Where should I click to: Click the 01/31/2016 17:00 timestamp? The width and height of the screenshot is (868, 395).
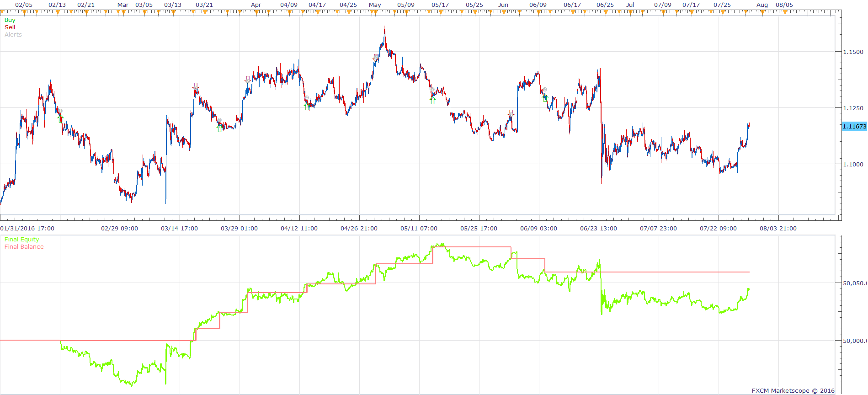pyautogui.click(x=27, y=228)
